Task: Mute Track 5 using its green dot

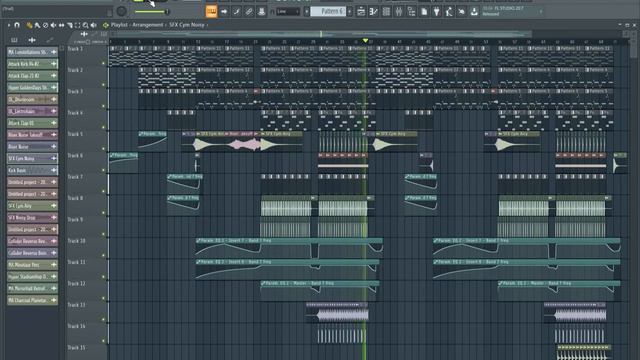Action: pyautogui.click(x=103, y=149)
